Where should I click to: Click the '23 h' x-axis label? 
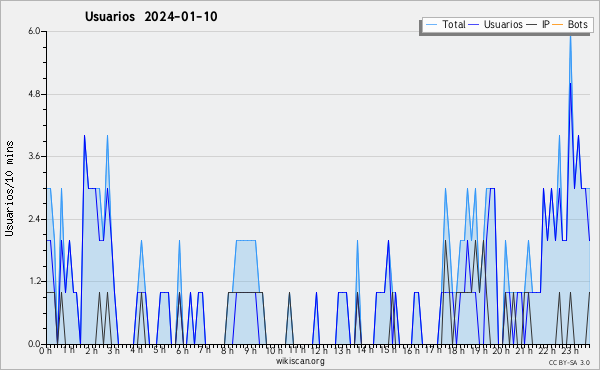(570, 350)
